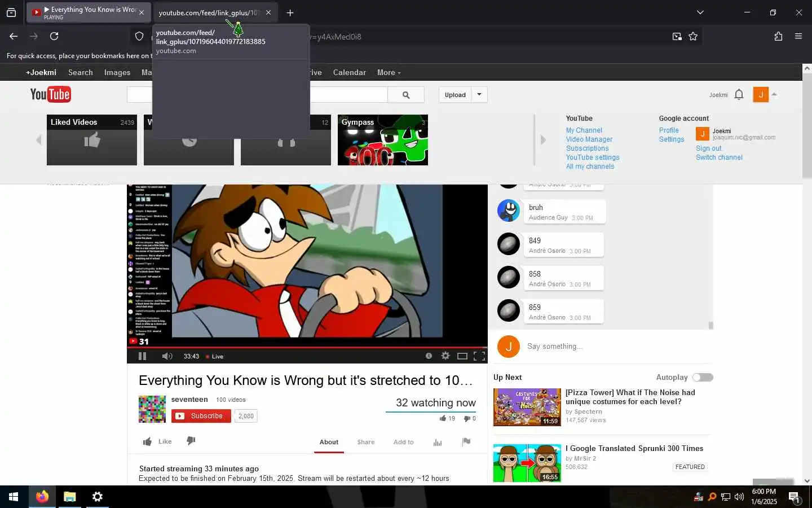Click YouTube settings link
Screen dimensions: 812x508
point(593,157)
